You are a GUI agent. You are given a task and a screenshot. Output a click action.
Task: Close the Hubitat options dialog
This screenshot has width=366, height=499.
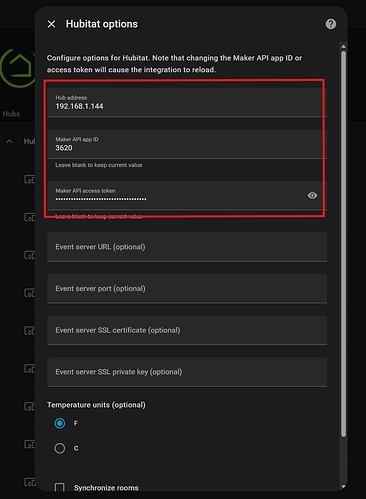click(51, 24)
